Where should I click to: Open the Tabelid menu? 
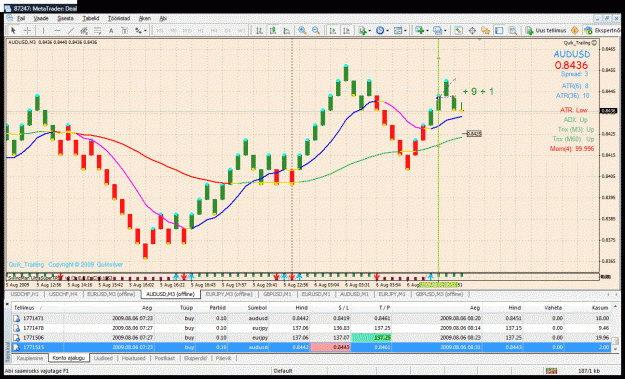90,18
